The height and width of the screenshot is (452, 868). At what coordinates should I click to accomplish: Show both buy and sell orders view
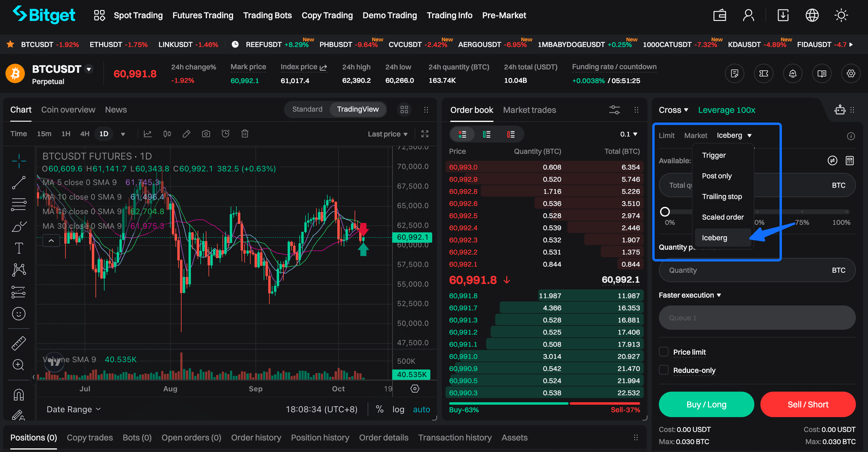click(462, 134)
